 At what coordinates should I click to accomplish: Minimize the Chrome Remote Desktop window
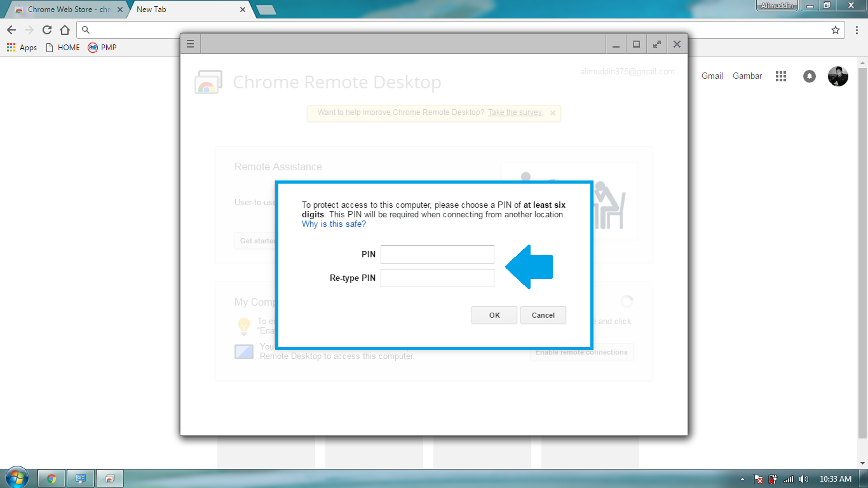pos(616,44)
